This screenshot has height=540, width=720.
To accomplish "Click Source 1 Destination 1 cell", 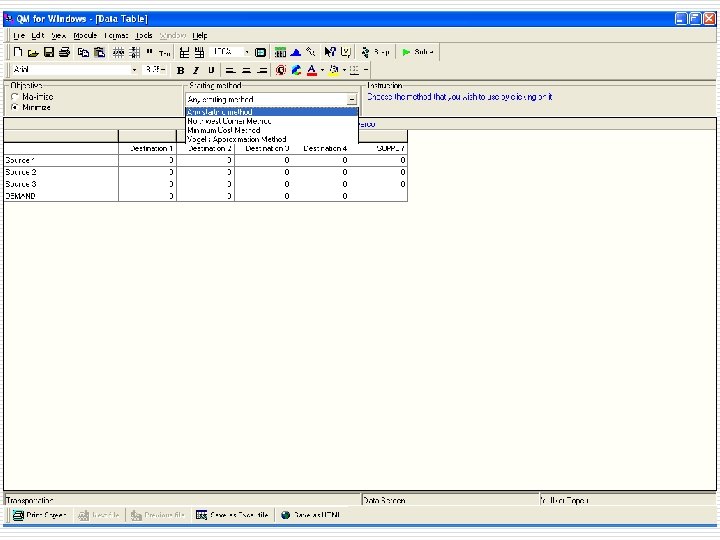I will [147, 160].
